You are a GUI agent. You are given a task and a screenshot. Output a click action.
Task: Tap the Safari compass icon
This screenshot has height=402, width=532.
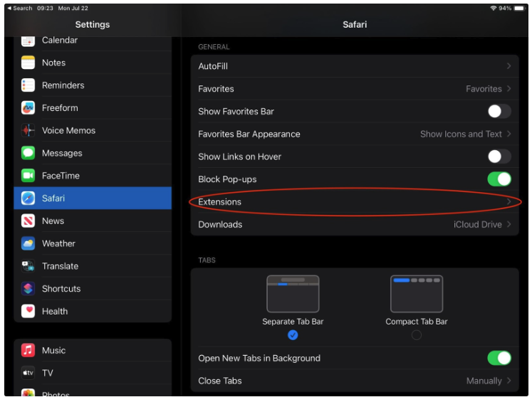click(x=28, y=199)
